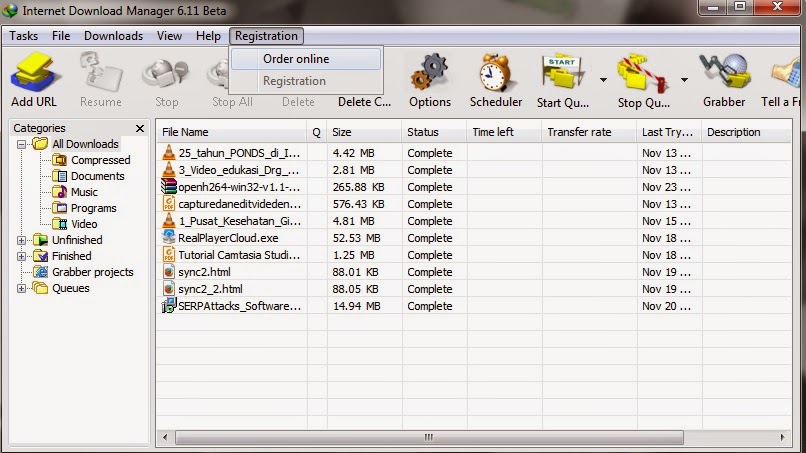Expand the Unfinished tree node
The image size is (806, 453).
click(21, 240)
